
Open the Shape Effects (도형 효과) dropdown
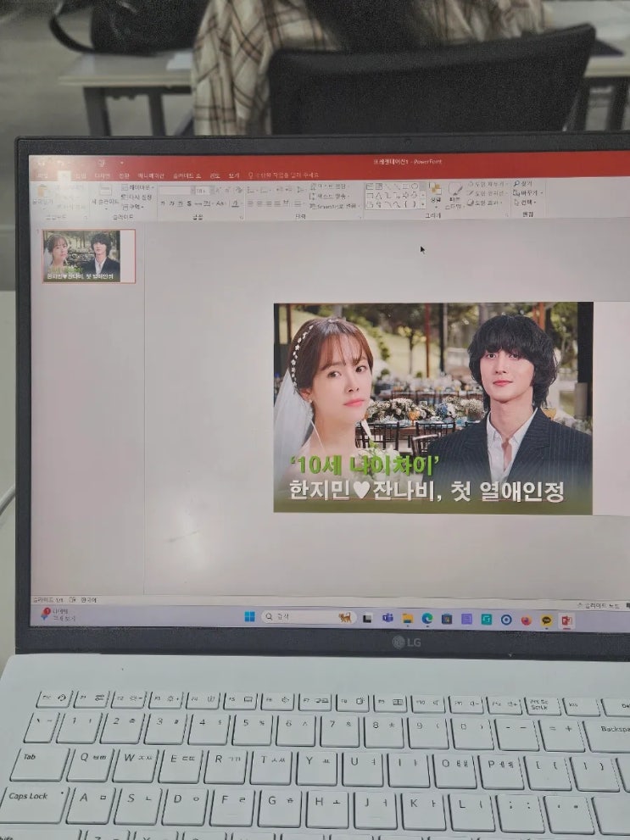point(486,203)
